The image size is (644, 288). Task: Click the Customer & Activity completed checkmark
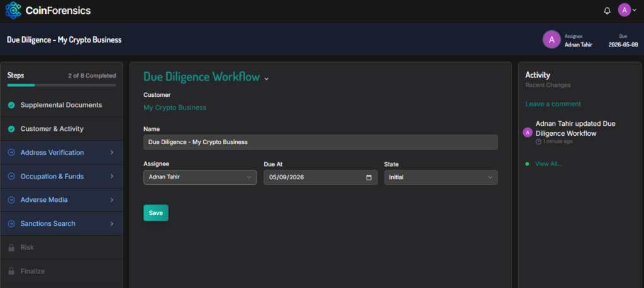click(x=11, y=129)
